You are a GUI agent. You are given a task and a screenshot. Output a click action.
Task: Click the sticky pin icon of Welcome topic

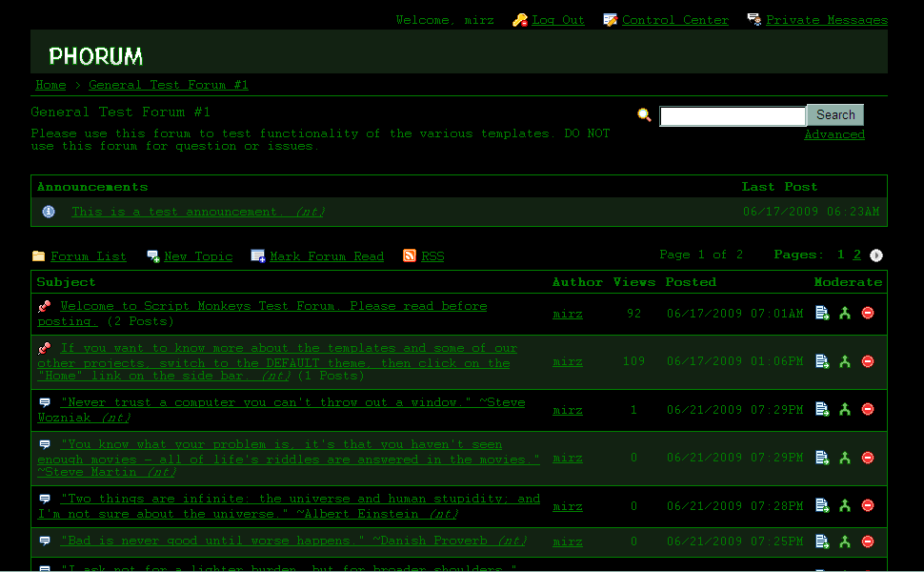pyautogui.click(x=44, y=306)
